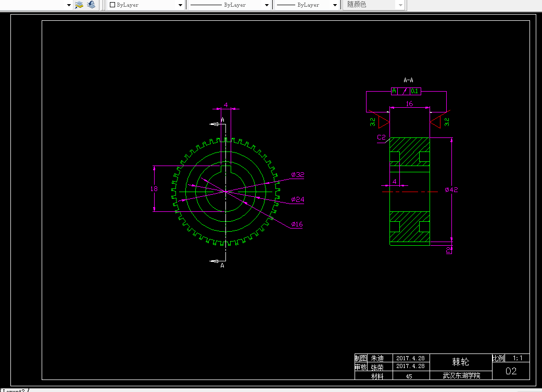
Task: Click the 1:1 scale value cell
Action: coord(518,358)
